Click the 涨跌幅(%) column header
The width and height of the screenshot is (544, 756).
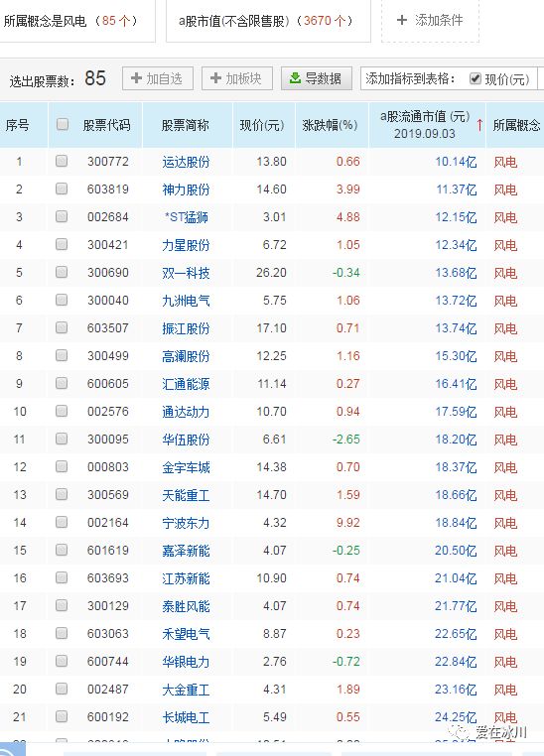coord(330,125)
